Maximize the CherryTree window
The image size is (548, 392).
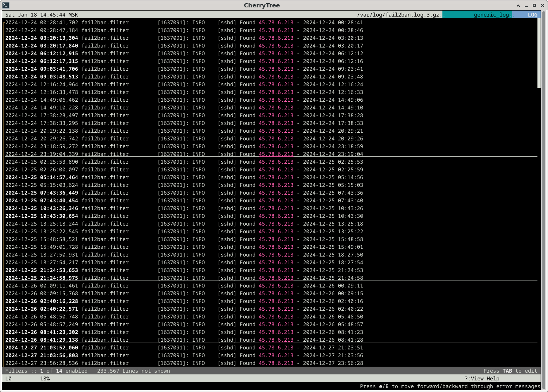534,6
